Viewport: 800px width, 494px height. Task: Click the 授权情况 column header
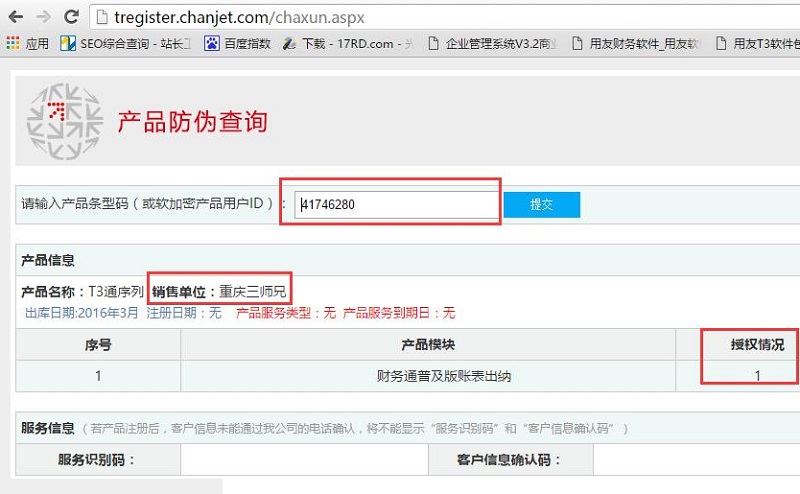(757, 345)
